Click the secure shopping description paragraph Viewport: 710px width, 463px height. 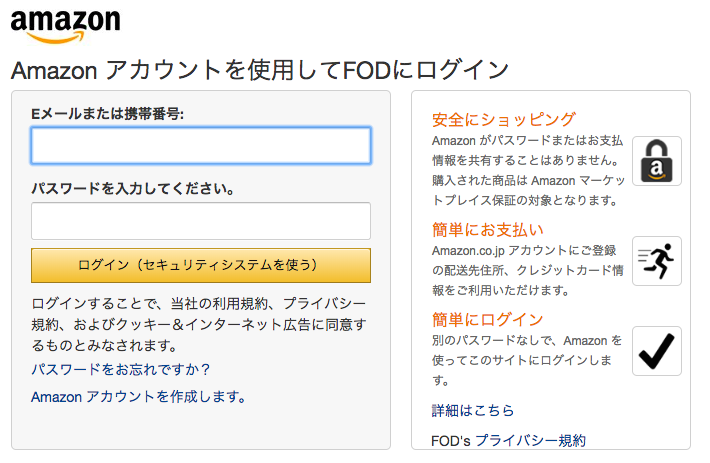(528, 171)
